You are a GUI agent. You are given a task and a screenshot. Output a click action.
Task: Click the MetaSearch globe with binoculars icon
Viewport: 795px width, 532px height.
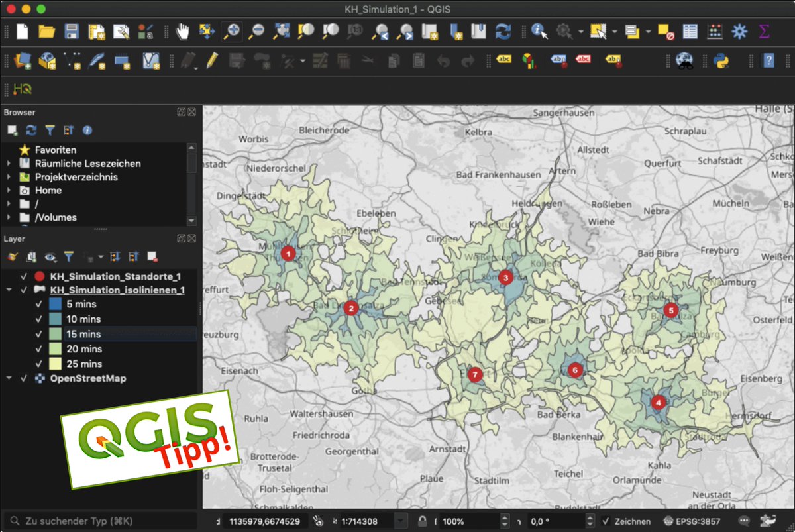(684, 61)
